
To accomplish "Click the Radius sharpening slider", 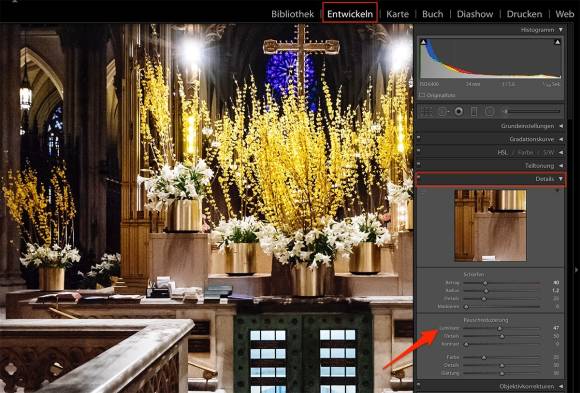I will (x=502, y=291).
